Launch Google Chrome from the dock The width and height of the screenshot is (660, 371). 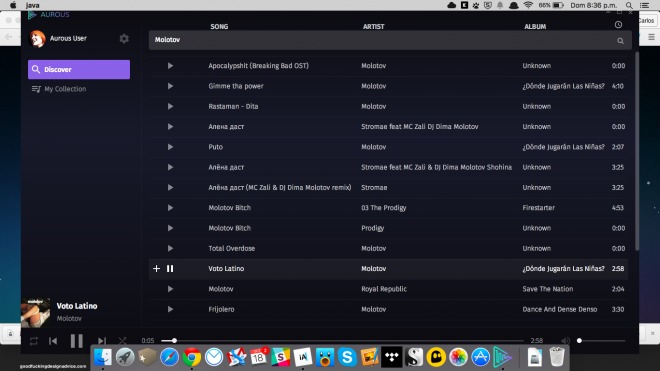192,358
